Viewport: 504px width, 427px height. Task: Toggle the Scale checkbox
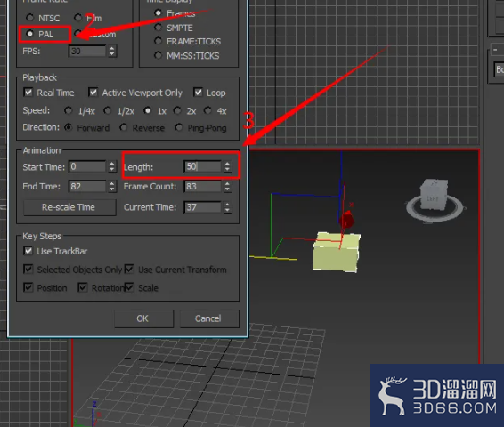[x=129, y=287]
